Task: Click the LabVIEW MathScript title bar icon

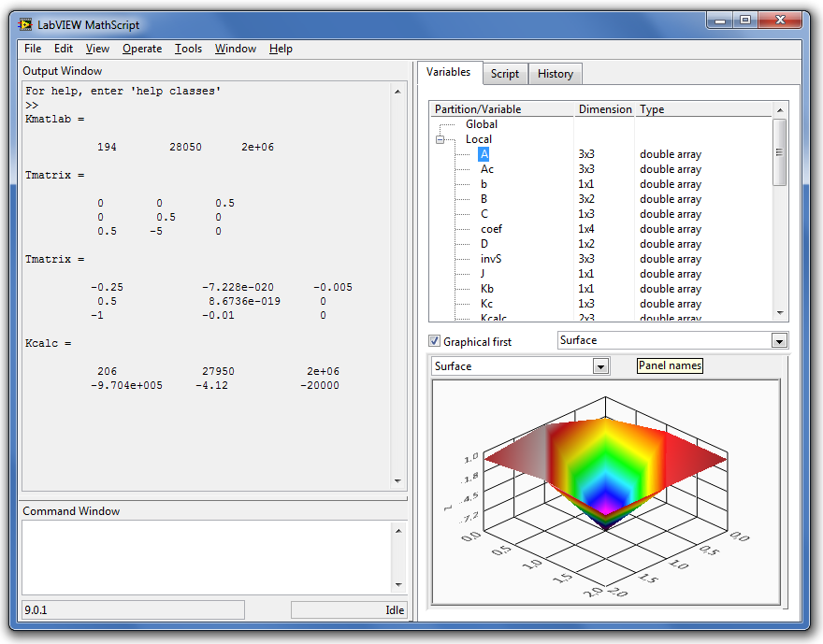Action: (x=25, y=23)
